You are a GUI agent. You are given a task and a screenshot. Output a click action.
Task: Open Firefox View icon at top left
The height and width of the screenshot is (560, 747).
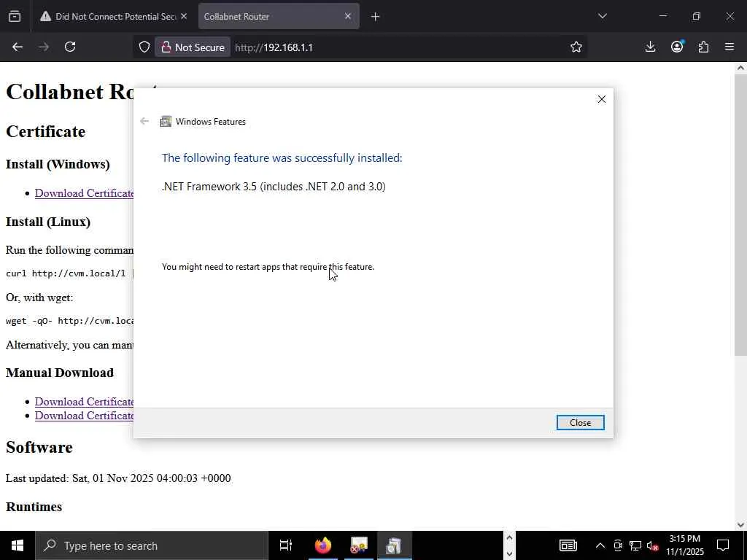[15, 17]
